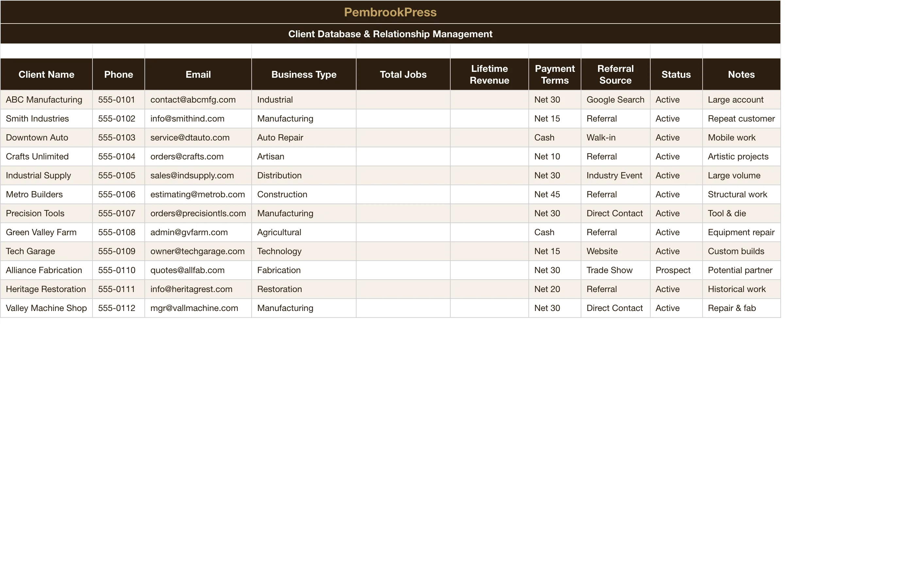Click the Industry Event referral cell

[x=615, y=175]
